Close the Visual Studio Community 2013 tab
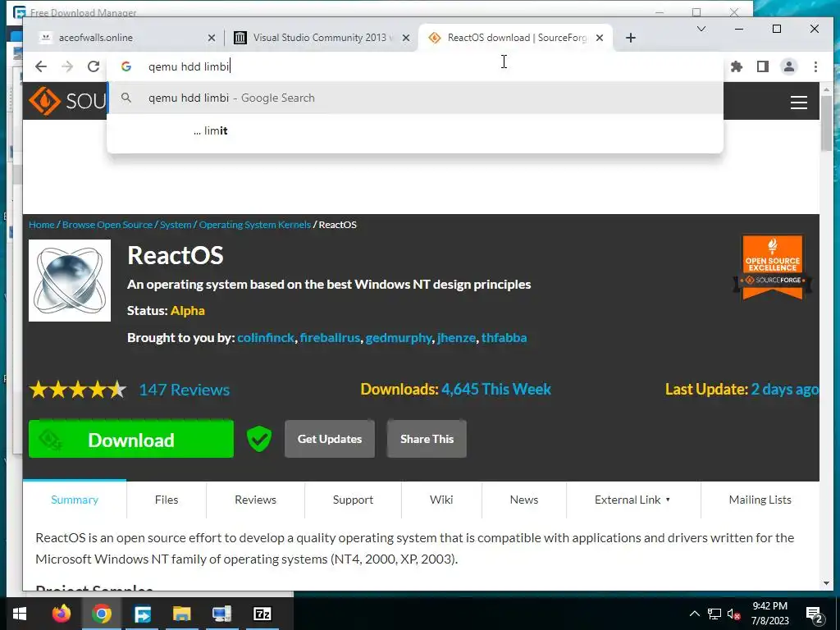Screen dimensions: 840x630 pyautogui.click(x=406, y=38)
